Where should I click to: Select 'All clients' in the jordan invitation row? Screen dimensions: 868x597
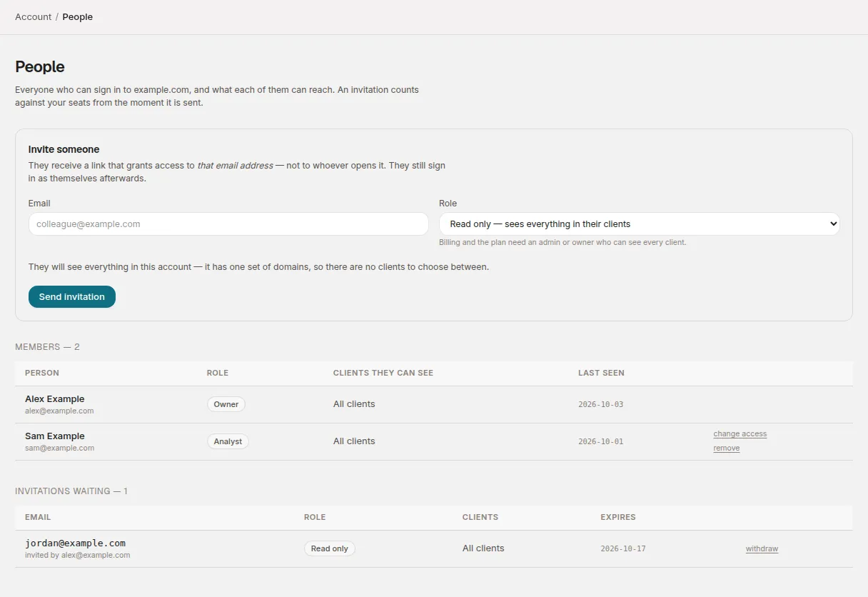point(483,548)
